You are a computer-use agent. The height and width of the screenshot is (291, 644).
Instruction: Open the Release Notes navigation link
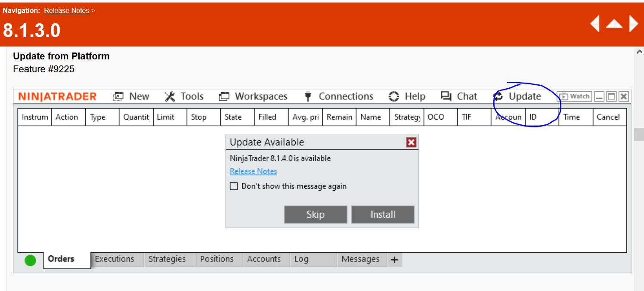(x=67, y=10)
